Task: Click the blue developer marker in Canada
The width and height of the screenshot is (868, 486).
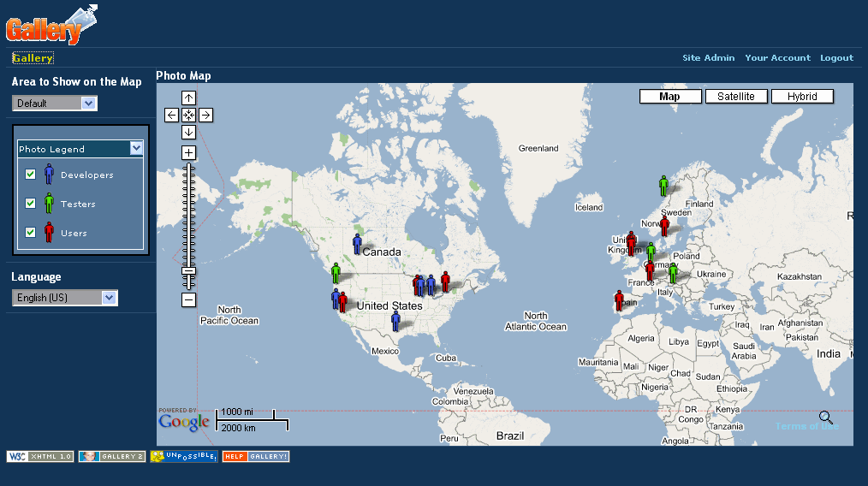Action: click(357, 244)
